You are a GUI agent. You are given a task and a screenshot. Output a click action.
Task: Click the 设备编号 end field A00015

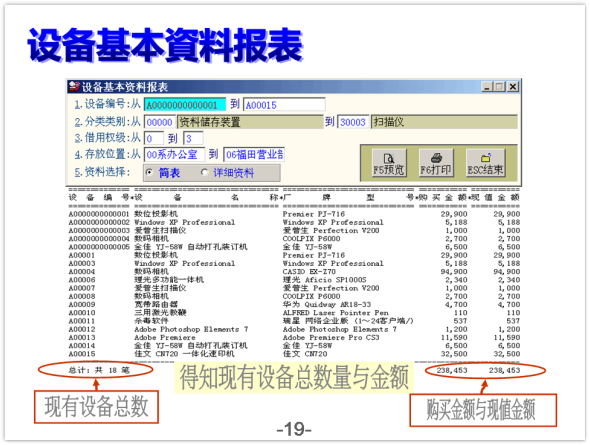(284, 105)
